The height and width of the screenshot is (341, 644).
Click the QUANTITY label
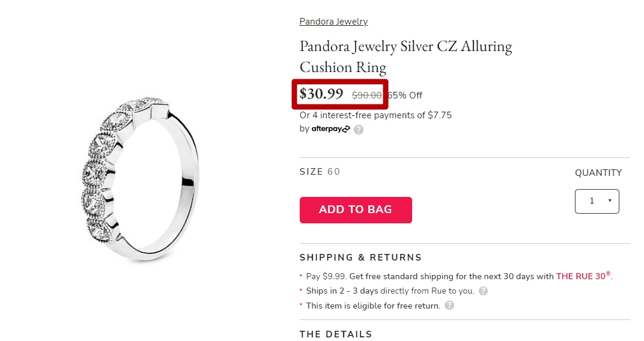tap(598, 173)
